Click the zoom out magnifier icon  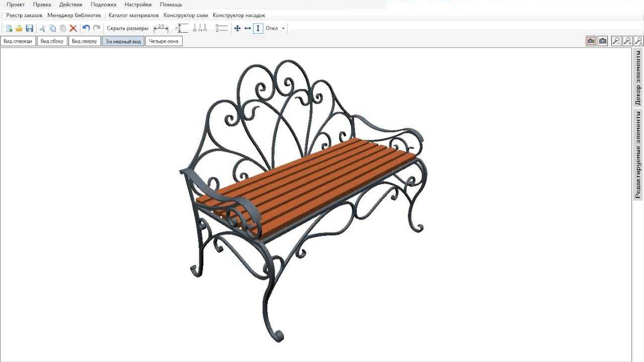(x=616, y=41)
